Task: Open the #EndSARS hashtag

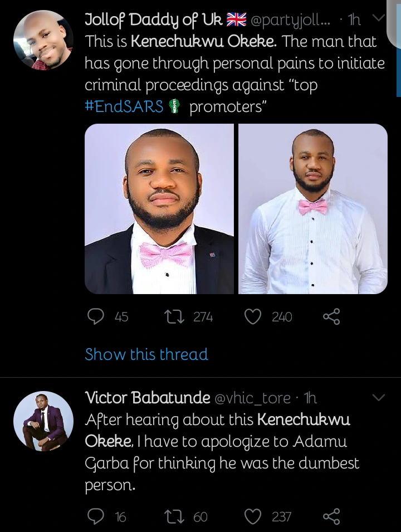Action: coord(124,106)
